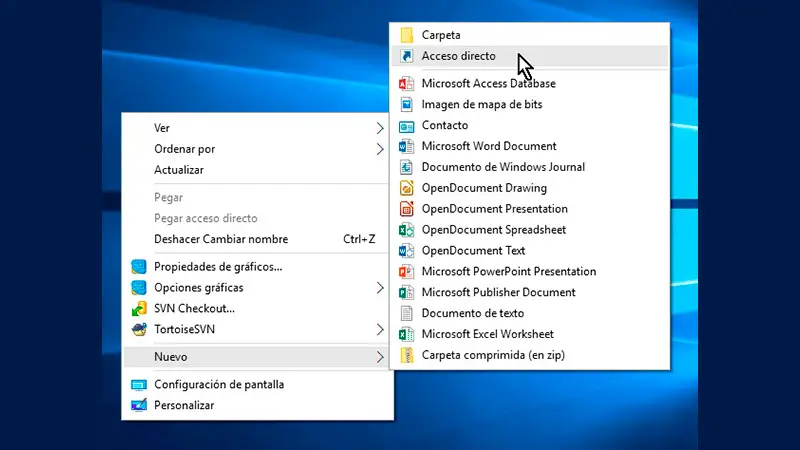Pick the OpenDocument Text icon
This screenshot has width=800, height=450.
pos(407,251)
